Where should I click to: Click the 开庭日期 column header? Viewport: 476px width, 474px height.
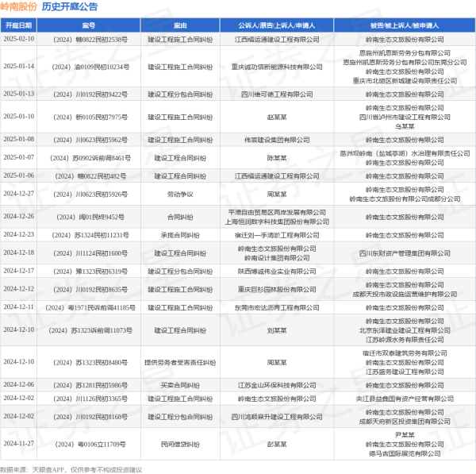pyautogui.click(x=19, y=25)
